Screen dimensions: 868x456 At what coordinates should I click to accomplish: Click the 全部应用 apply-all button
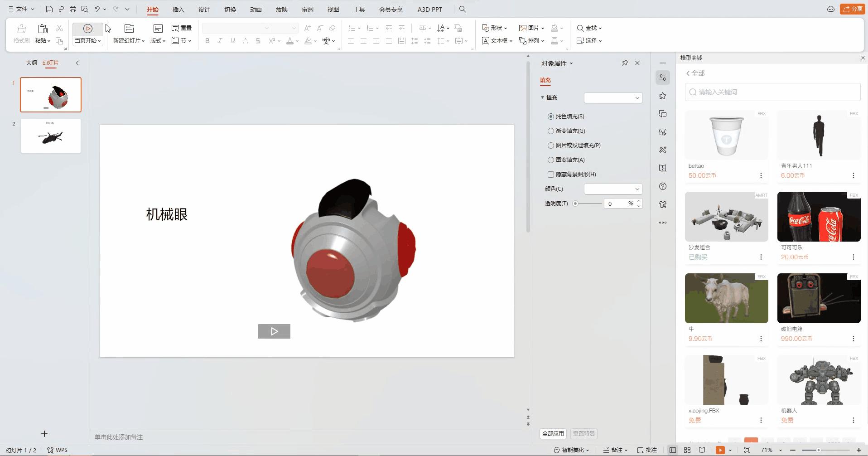click(553, 433)
